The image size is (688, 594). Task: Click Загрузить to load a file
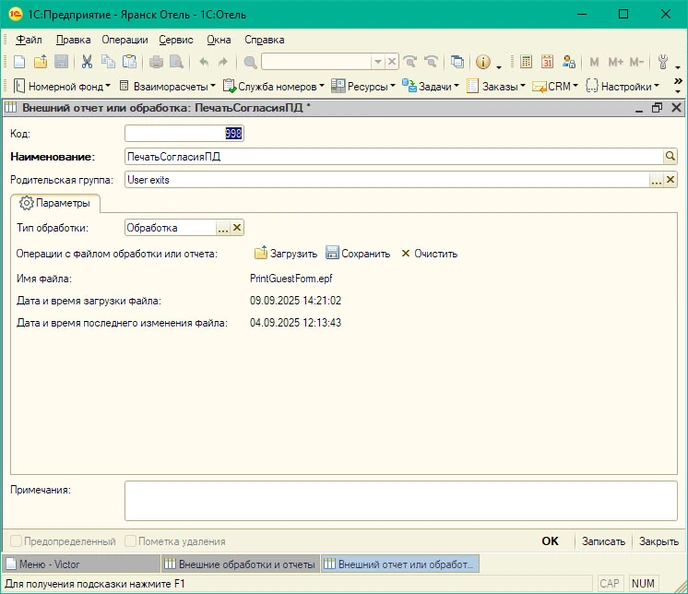click(x=286, y=253)
